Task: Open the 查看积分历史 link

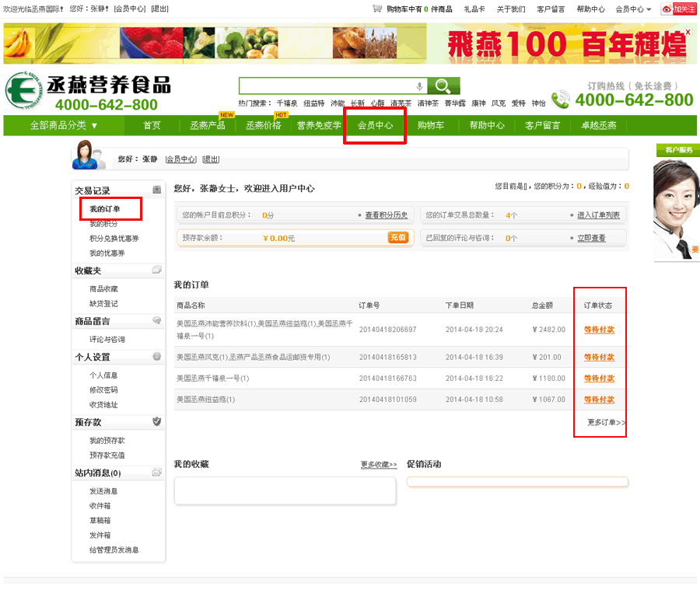Action: 386,215
